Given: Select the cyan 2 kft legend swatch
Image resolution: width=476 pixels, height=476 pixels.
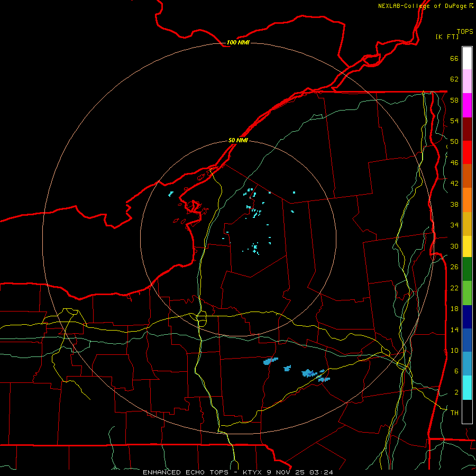Looking at the screenshot, I should point(467,388).
